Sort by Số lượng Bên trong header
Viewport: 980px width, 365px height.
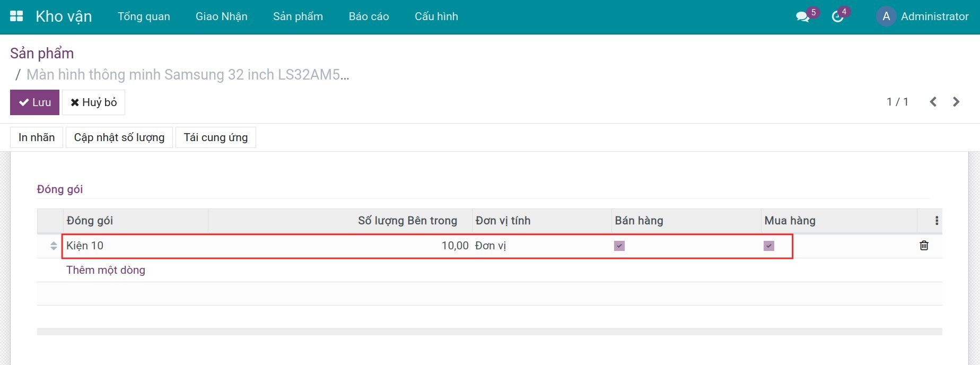340,221
